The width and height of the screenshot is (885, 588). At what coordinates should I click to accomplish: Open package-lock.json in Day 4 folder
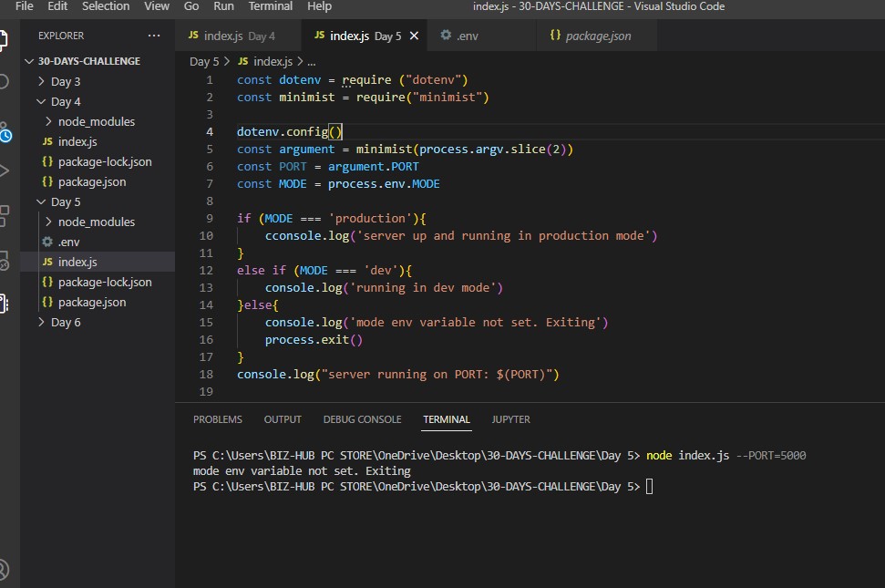[x=105, y=162]
